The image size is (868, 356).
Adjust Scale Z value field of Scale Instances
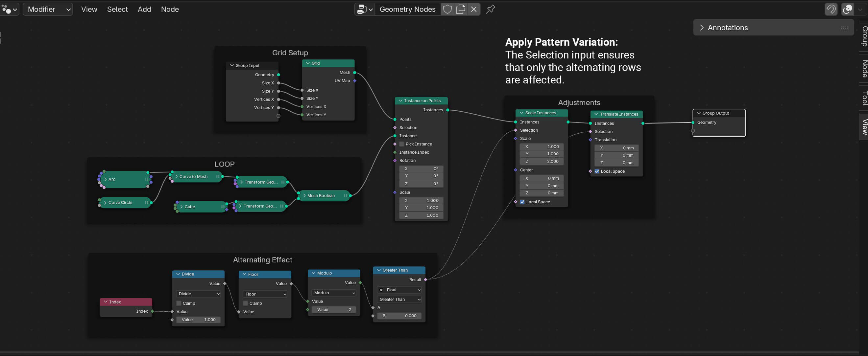click(x=542, y=162)
